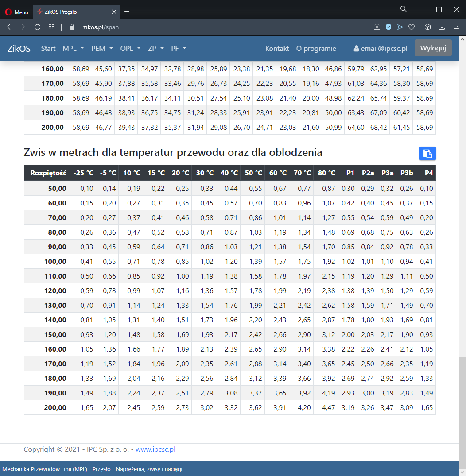
Task: Open the browser snapshot camera tool
Action: coord(377,27)
